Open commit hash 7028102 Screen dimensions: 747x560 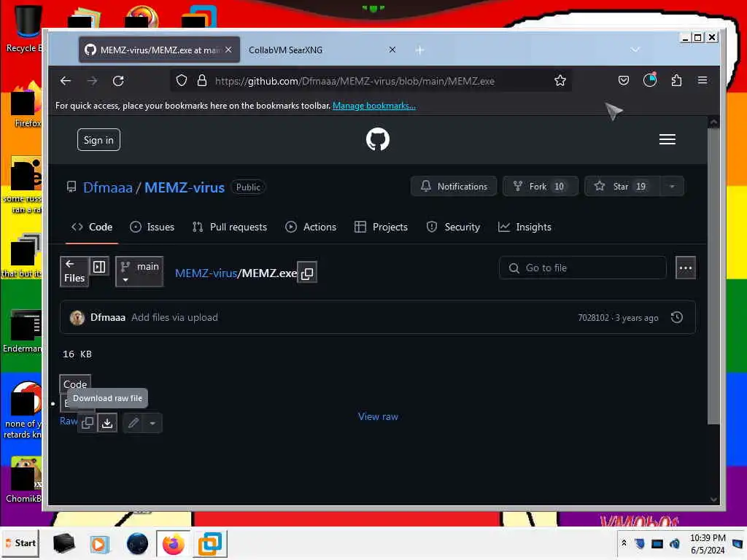coord(593,318)
